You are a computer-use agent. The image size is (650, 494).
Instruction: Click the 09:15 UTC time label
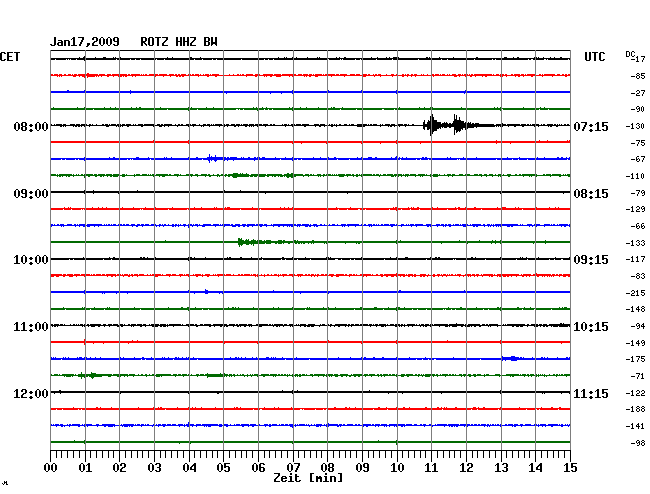pyautogui.click(x=591, y=260)
